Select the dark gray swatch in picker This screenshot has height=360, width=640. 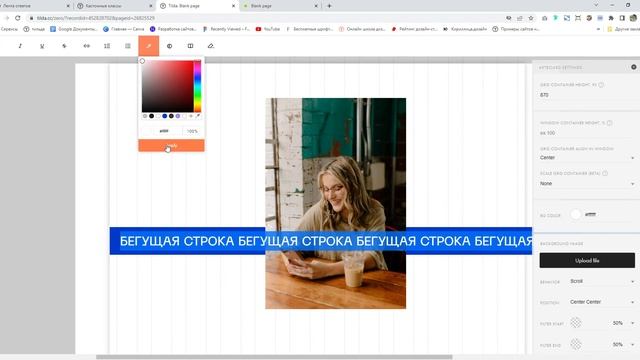point(171,116)
